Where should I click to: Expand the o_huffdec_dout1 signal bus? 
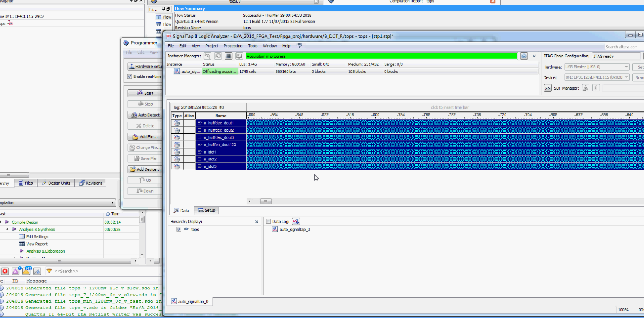(199, 123)
